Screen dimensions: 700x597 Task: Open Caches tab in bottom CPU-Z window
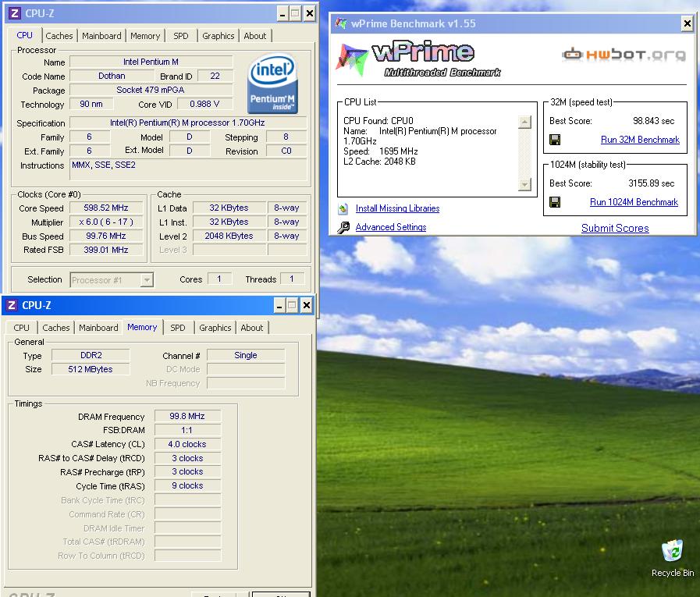point(56,328)
